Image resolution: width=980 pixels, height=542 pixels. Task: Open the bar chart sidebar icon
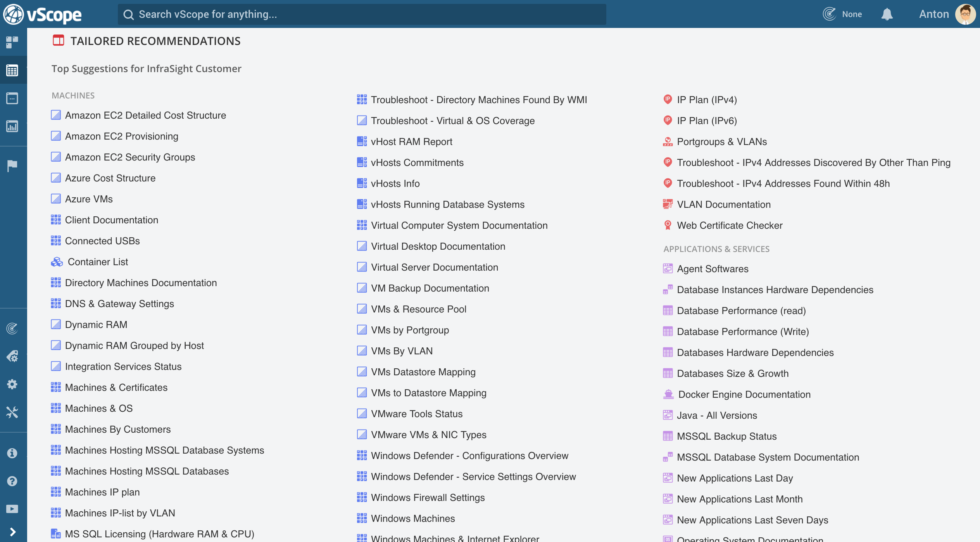pos(12,126)
